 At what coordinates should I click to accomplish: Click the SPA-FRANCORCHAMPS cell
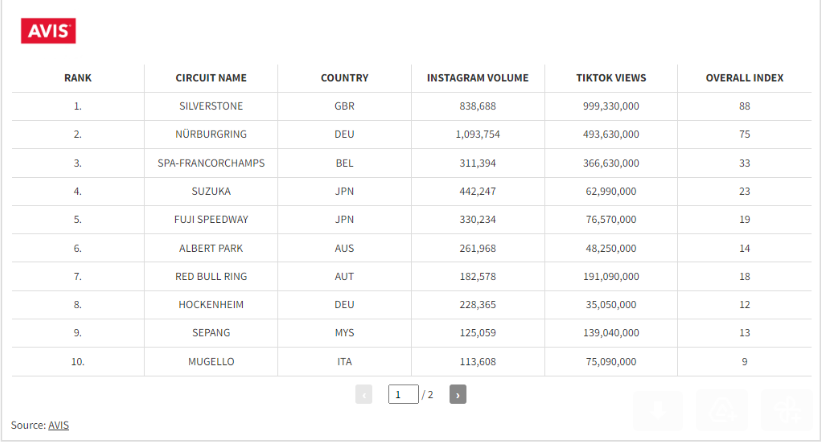click(211, 163)
